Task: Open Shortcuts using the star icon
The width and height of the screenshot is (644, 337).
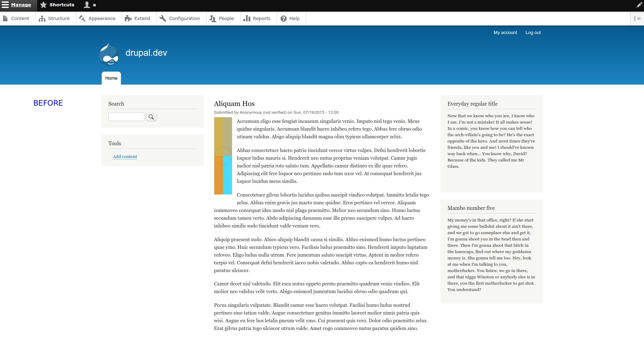Action: 43,5
